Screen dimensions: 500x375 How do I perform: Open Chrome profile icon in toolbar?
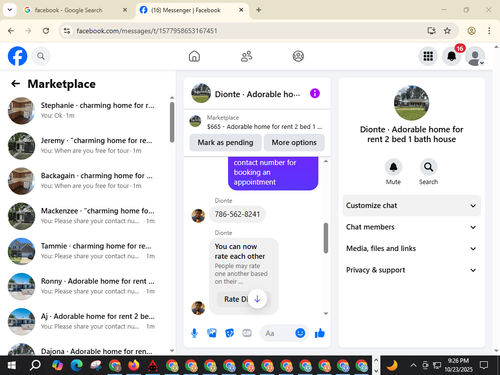471,31
